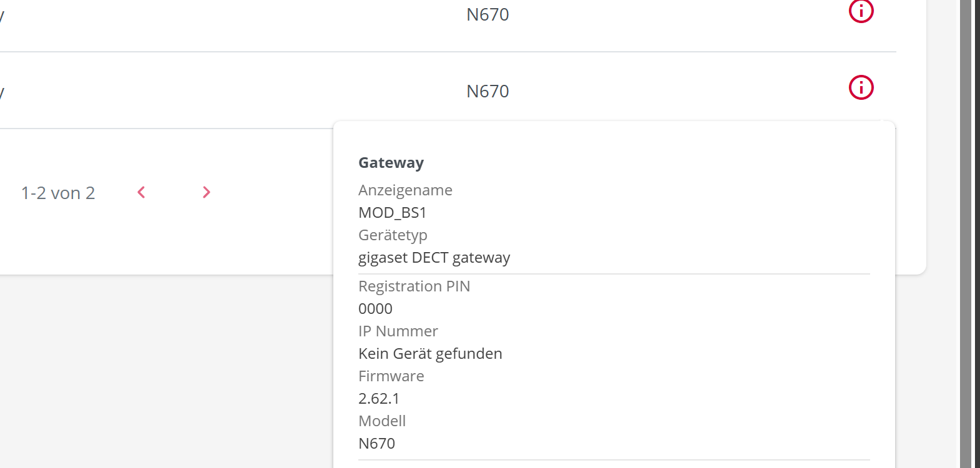980x468 pixels.
Task: Select the N670 cell in the upper table row
Action: (x=488, y=14)
